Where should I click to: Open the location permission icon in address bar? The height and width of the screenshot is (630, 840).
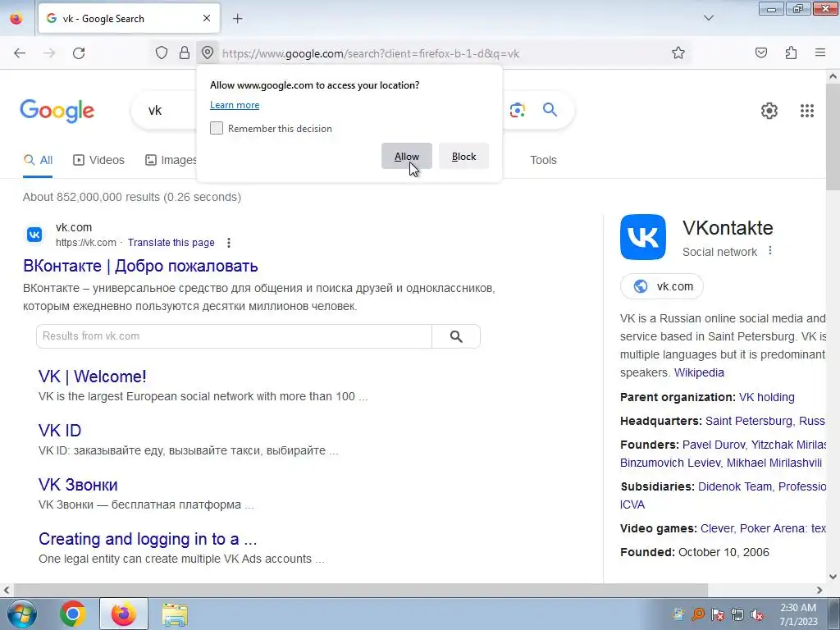pyautogui.click(x=208, y=52)
